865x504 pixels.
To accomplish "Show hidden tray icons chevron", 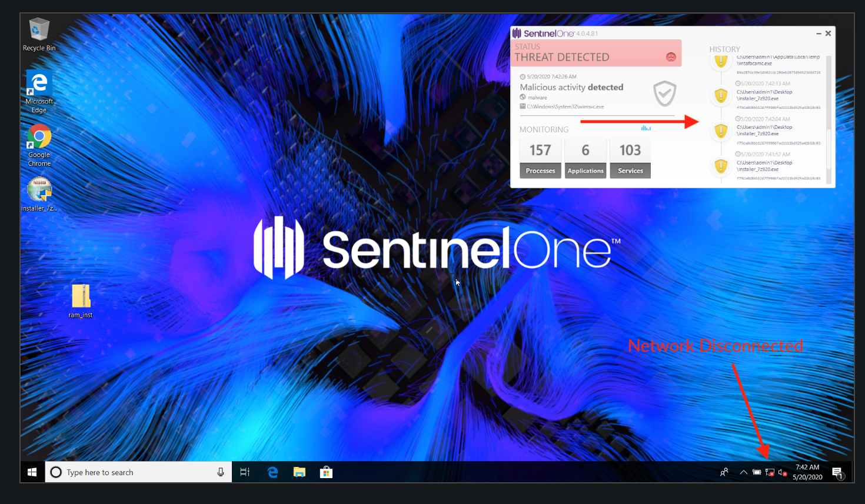I will point(744,472).
